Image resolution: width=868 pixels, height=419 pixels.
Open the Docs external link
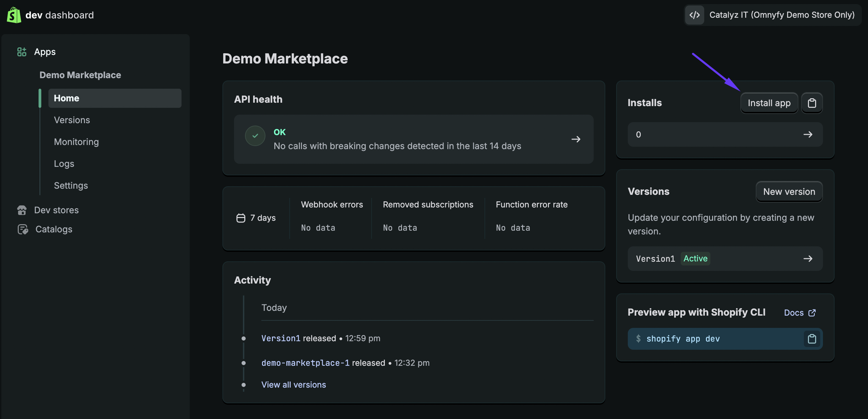pyautogui.click(x=799, y=313)
